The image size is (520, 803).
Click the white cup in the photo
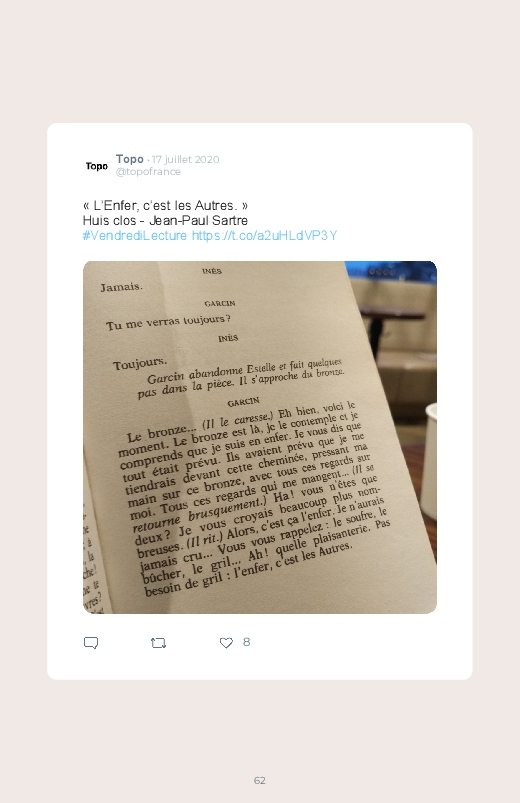(x=429, y=461)
